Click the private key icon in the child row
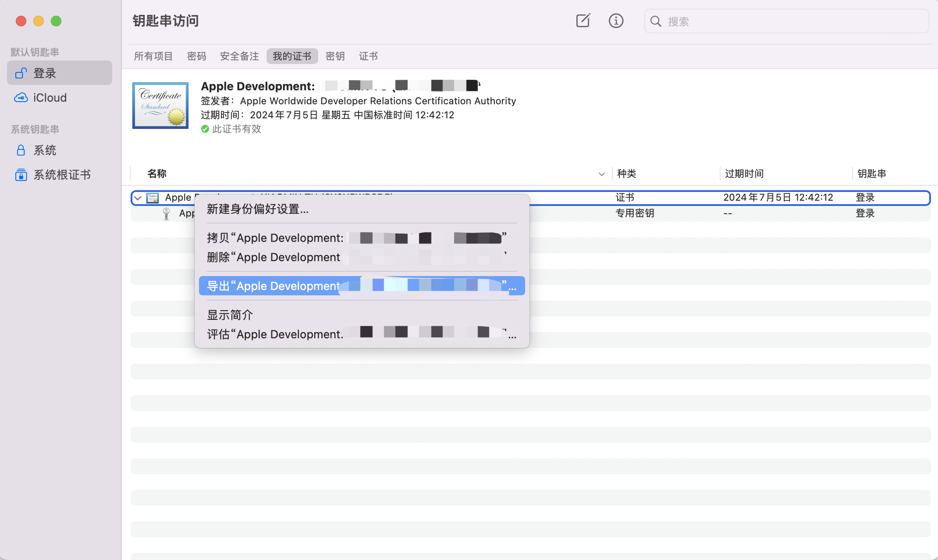938x560 pixels. tap(166, 213)
